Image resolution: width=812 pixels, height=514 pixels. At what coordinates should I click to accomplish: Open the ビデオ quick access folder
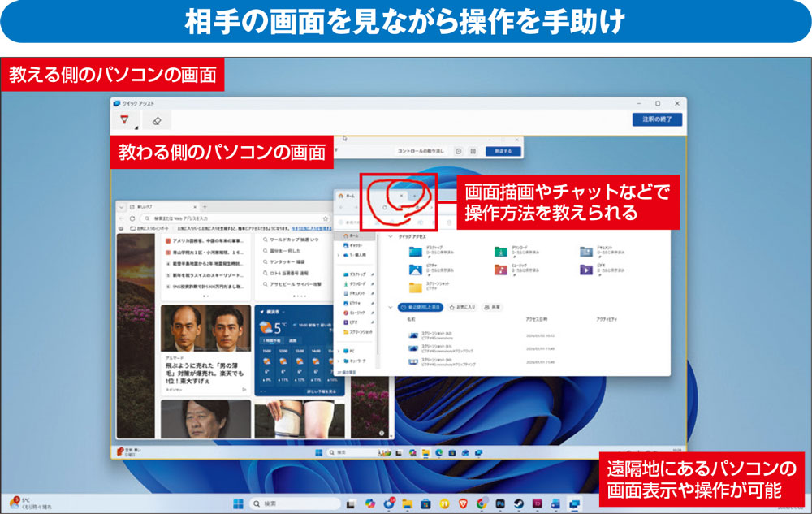coord(601,269)
